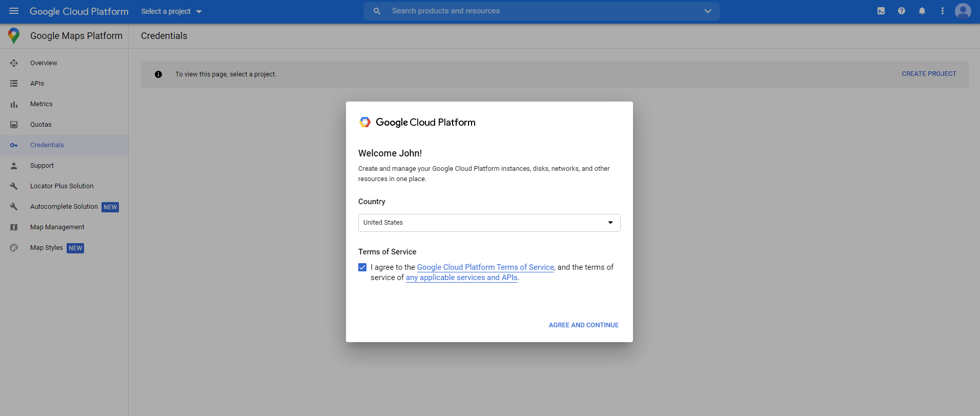This screenshot has height=416, width=980.
Task: Click the APIs list icon
Action: 14,84
